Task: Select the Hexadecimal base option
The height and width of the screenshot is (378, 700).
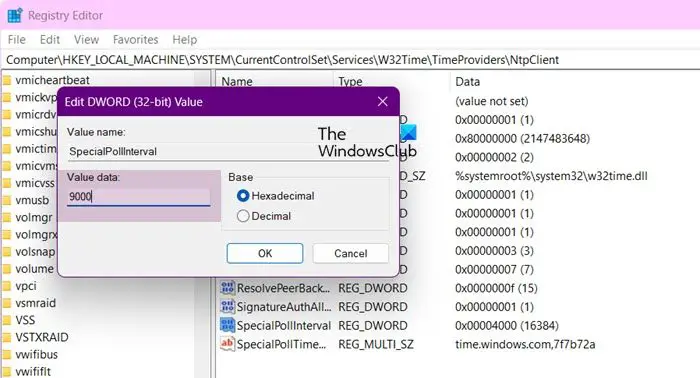Action: [243, 195]
